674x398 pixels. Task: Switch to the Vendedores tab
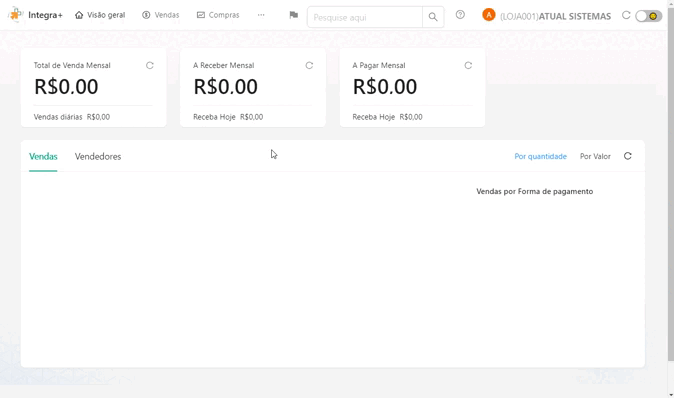98,156
